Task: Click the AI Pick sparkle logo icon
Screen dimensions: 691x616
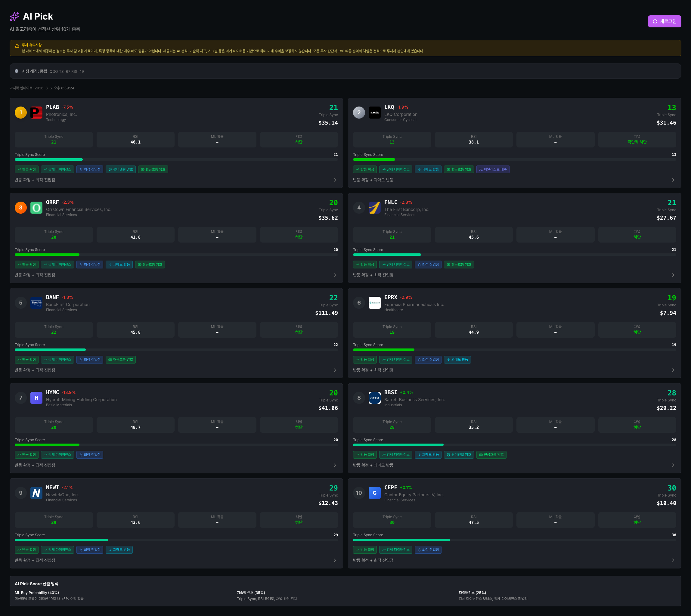Action: point(14,16)
